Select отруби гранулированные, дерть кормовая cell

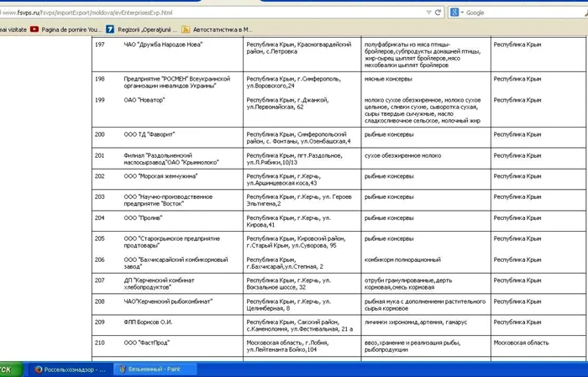pyautogui.click(x=408, y=284)
